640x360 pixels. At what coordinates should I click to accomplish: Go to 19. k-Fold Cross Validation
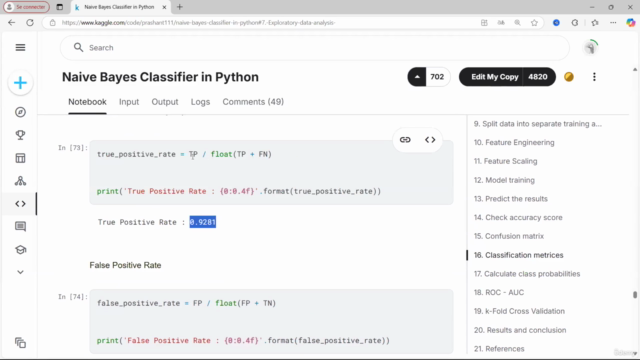point(519,311)
